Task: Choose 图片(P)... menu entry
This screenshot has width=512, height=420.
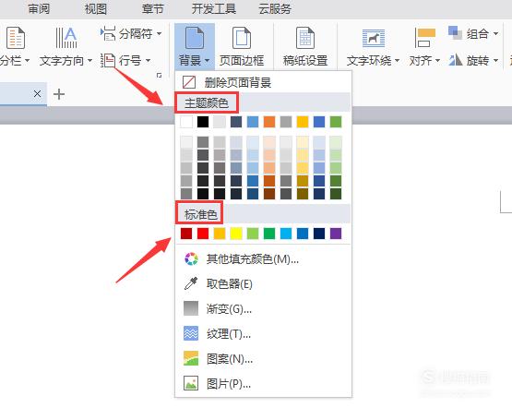Action: [x=263, y=383]
